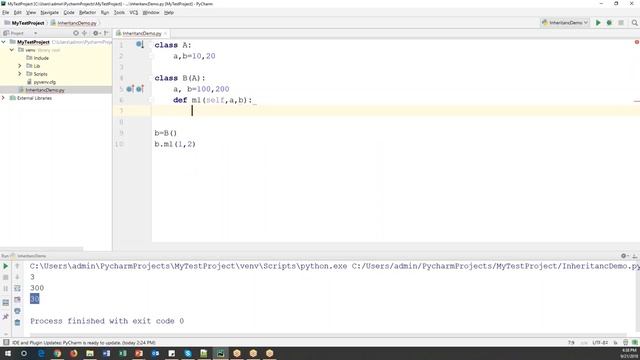This screenshot has width=640, height=360.
Task: Rerun the program from the Run panel
Action: [6, 266]
